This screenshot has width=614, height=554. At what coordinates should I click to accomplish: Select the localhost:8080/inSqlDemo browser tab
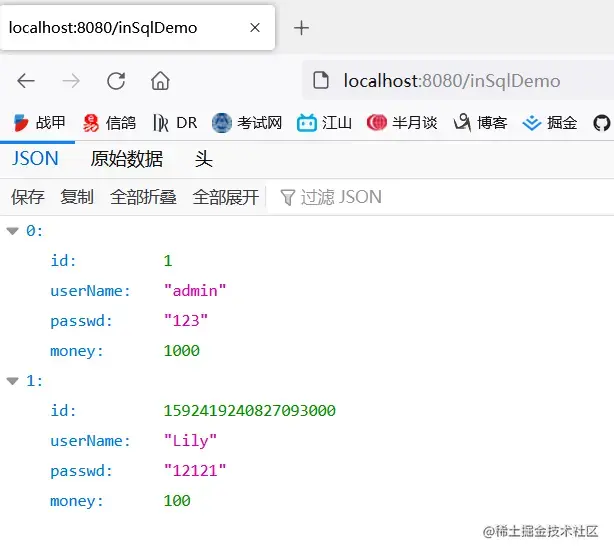point(137,28)
